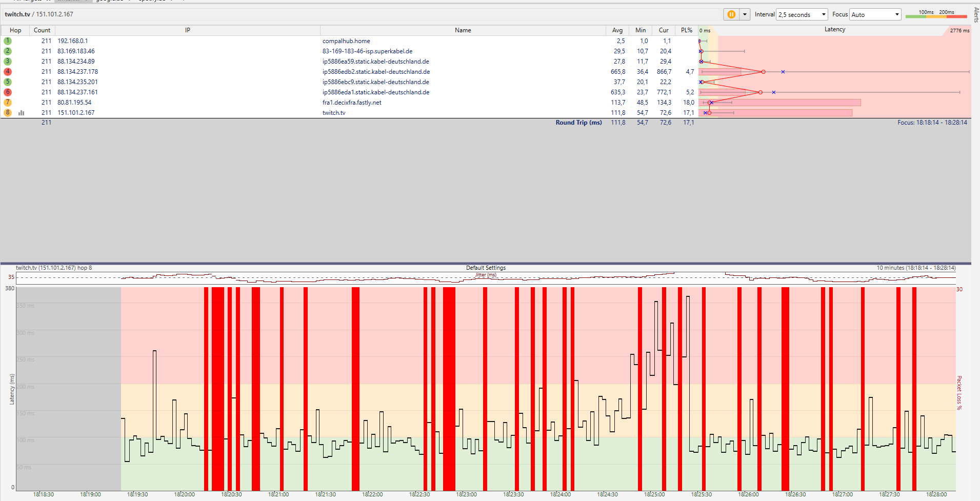This screenshot has height=501, width=980.
Task: Select IP cell 192.168.0.1
Action: point(72,41)
